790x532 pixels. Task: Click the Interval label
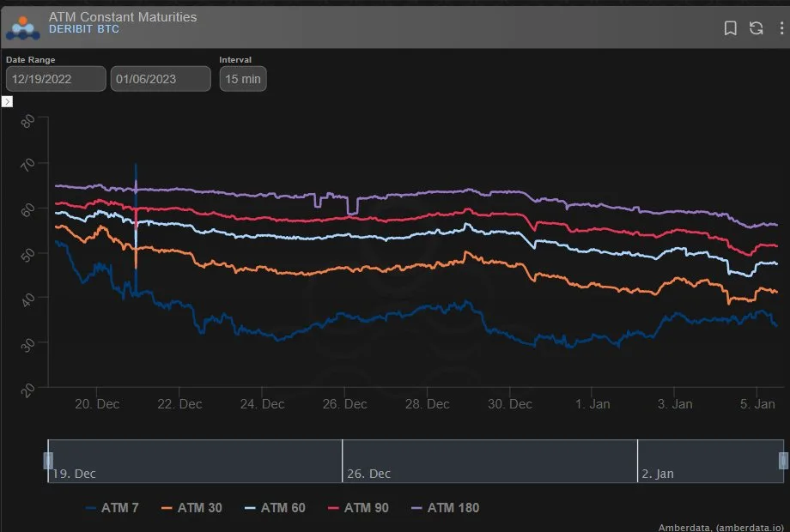coord(235,59)
